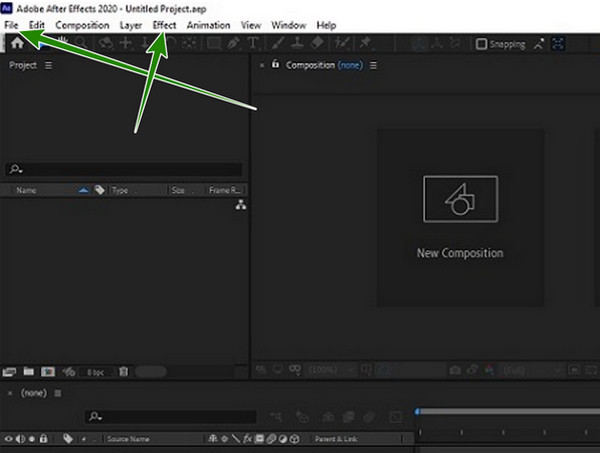Open the Animation menu

(209, 25)
